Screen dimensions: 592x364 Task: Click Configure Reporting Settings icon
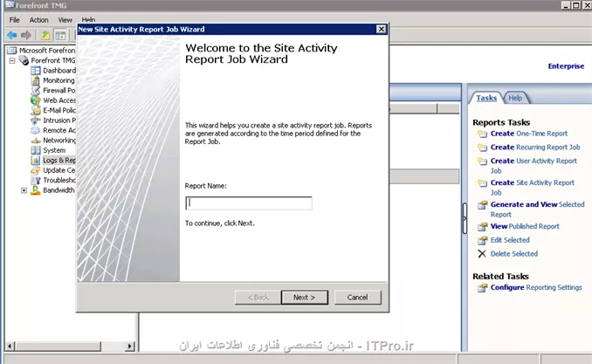482,288
